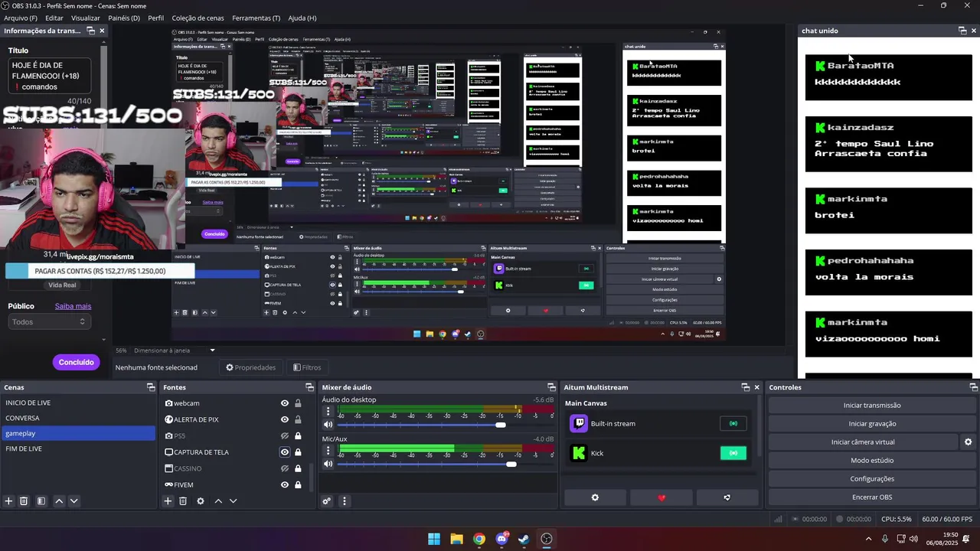Open the Visualizar menu
980x551 pixels.
coord(86,18)
